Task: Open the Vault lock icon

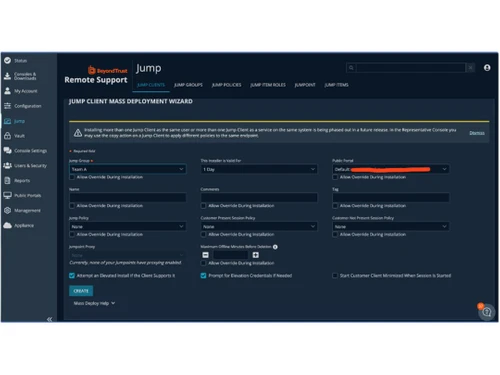Action: [x=7, y=136]
